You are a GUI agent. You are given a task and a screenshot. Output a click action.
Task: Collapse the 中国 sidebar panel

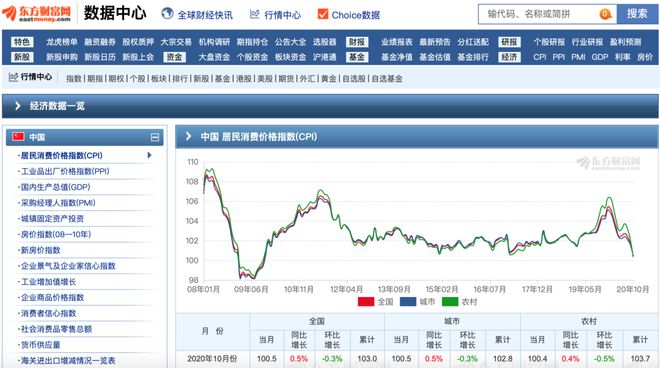click(155, 137)
